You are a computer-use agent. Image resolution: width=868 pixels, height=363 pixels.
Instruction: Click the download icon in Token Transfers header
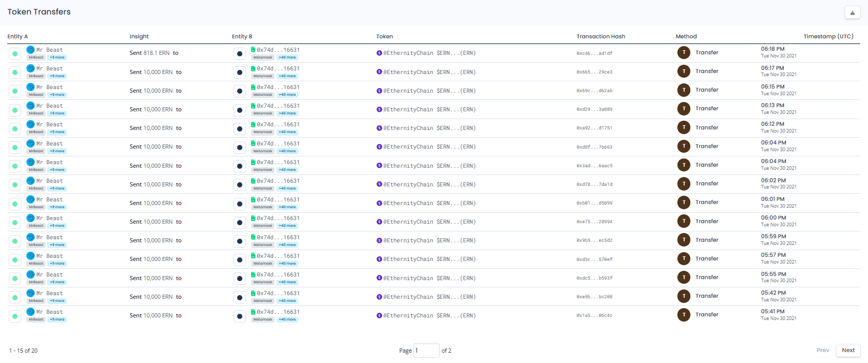click(852, 12)
